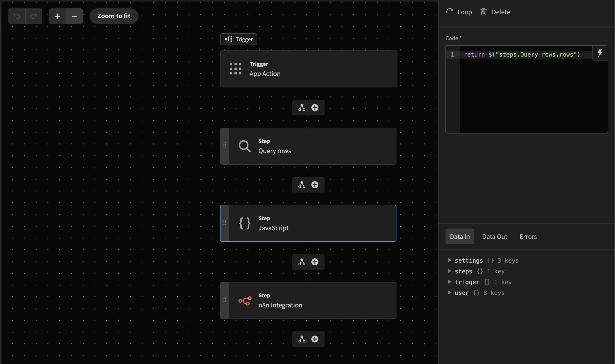Screen dimensions: 615x364
Task: Expand the trigger data node
Action: click(x=449, y=282)
